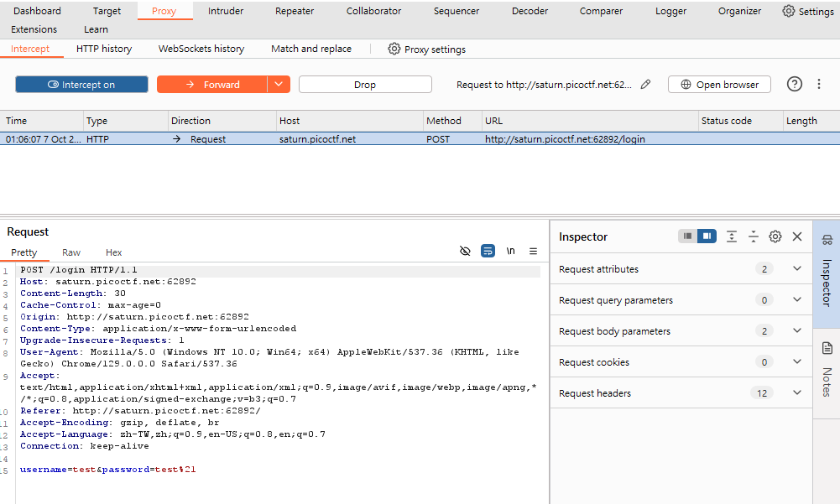This screenshot has width=840, height=504.
Task: Sort the table by URL column
Action: 590,121
